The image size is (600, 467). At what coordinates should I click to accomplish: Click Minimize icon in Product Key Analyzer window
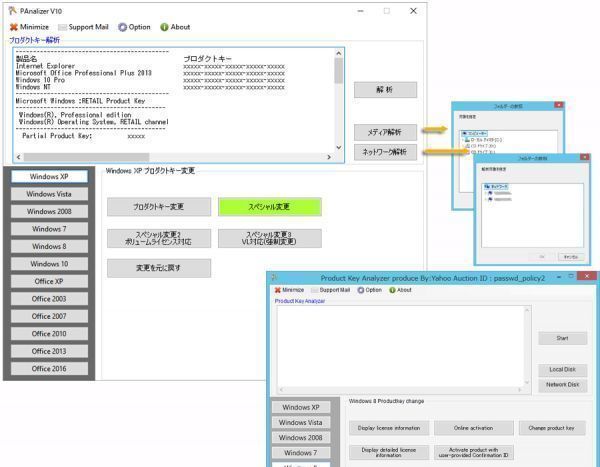click(278, 290)
